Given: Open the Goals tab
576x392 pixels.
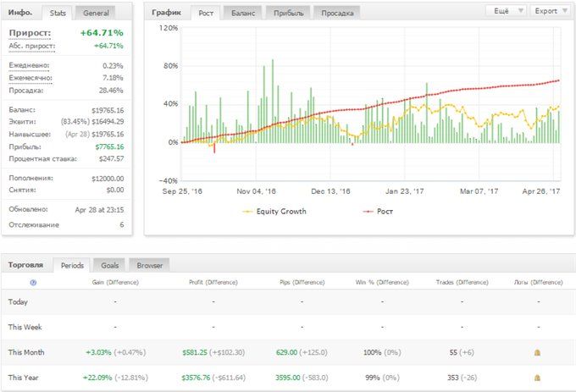Looking at the screenshot, I should 110,265.
